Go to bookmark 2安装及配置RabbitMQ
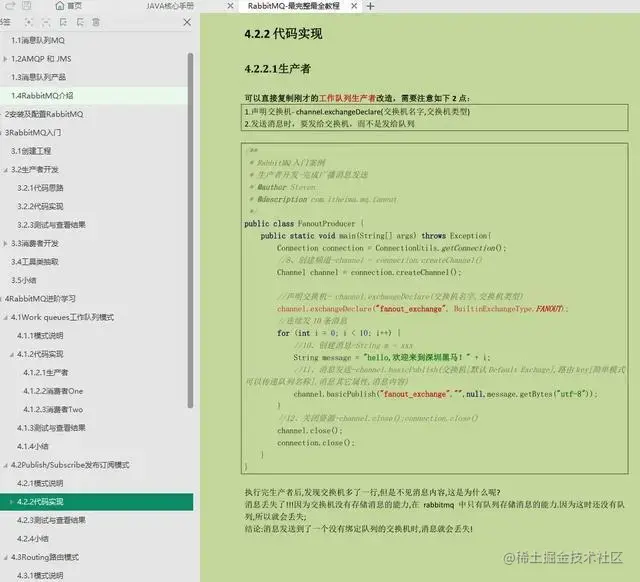The image size is (640, 582). [44, 114]
